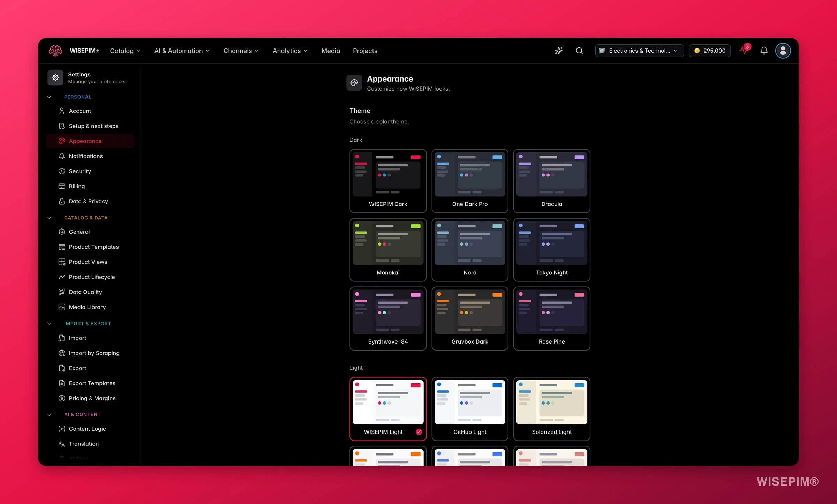
Task: Open Data Quality settings label
Action: click(x=85, y=292)
